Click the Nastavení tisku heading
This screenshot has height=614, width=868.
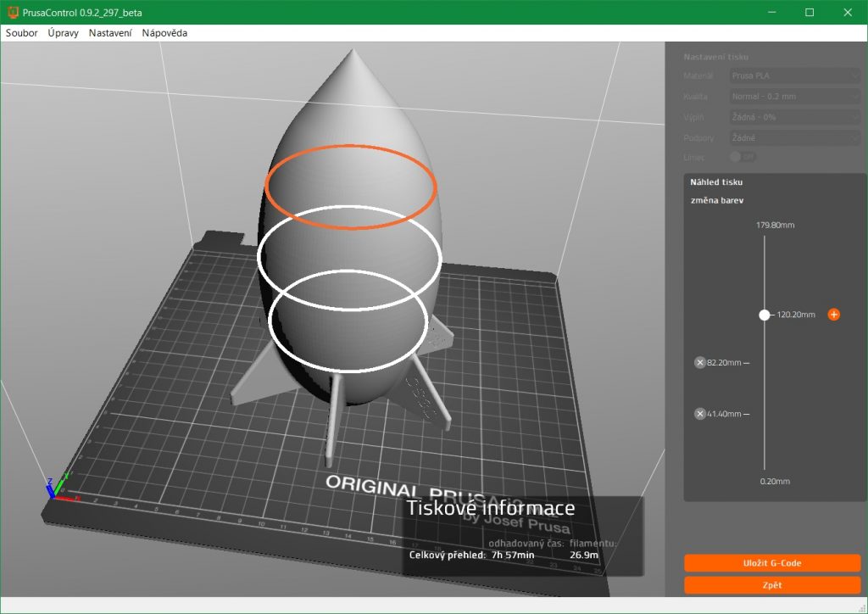715,57
